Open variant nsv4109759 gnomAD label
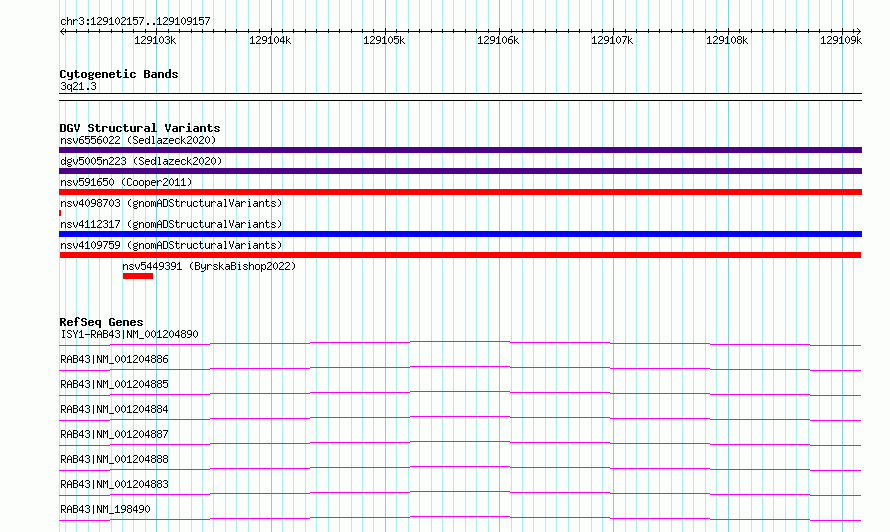The width and height of the screenshot is (890, 532). (171, 245)
